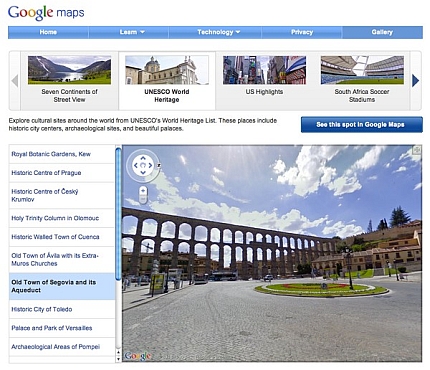
Task: Open Old Town of Ávila entry
Action: [x=62, y=260]
